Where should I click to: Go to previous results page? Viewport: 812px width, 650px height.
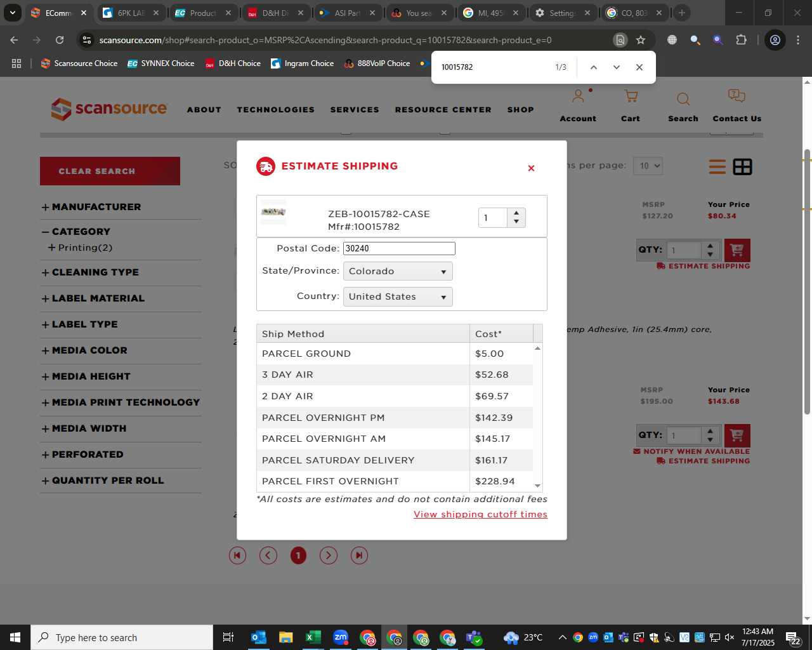click(x=268, y=555)
